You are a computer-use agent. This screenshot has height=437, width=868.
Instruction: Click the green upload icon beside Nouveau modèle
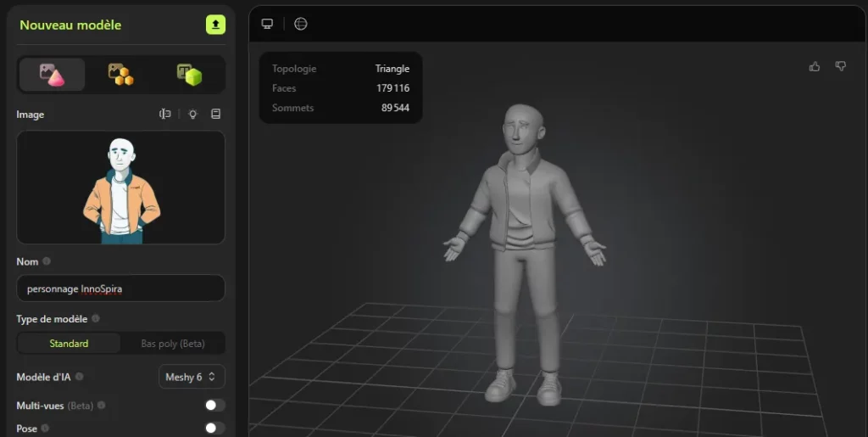[x=215, y=25]
